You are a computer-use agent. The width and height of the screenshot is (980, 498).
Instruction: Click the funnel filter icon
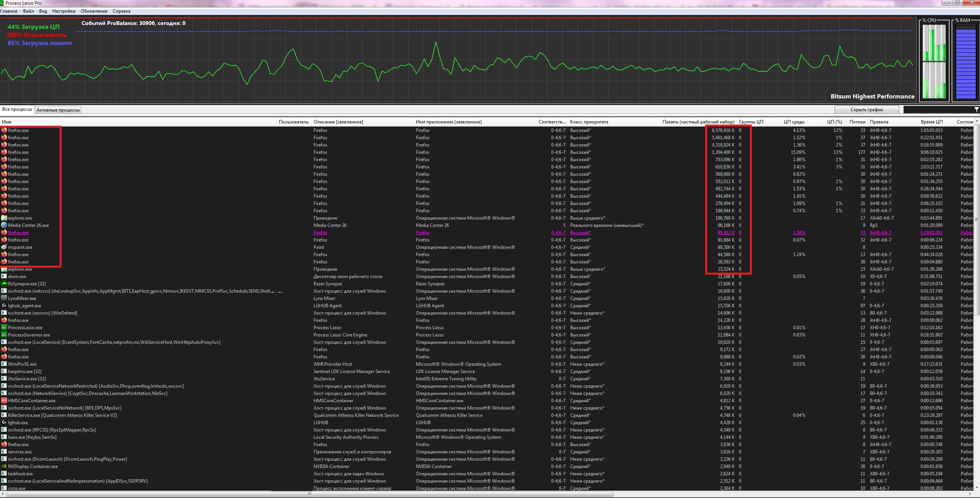coord(977,110)
